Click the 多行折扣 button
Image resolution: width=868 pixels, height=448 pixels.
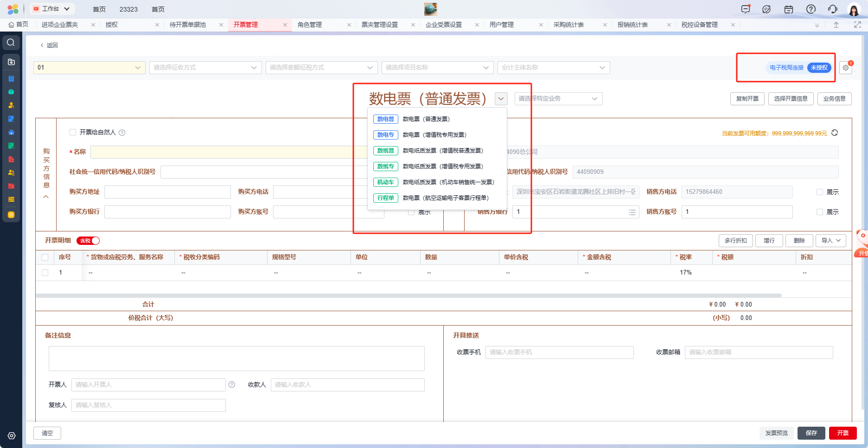[x=736, y=241]
